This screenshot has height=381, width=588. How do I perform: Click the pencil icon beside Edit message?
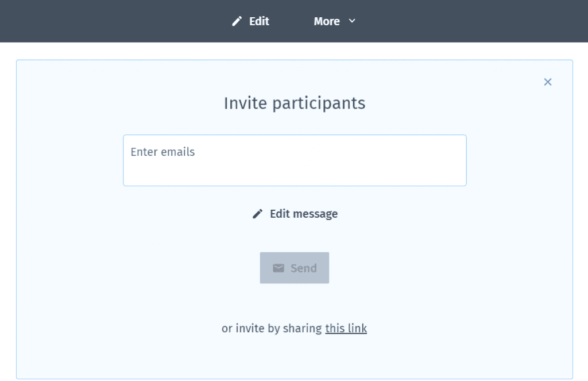tap(257, 214)
